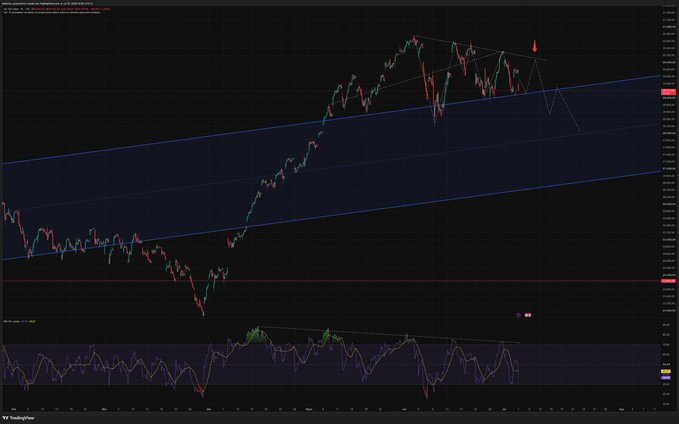Click the RSI indicator legend in lower pane
The image size is (679, 424).
tap(20, 321)
